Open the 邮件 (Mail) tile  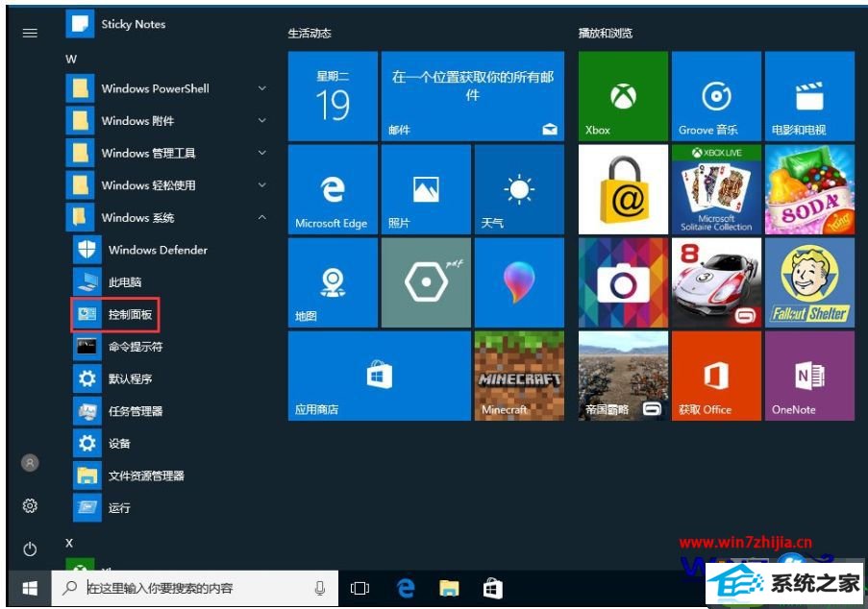pyautogui.click(x=473, y=96)
